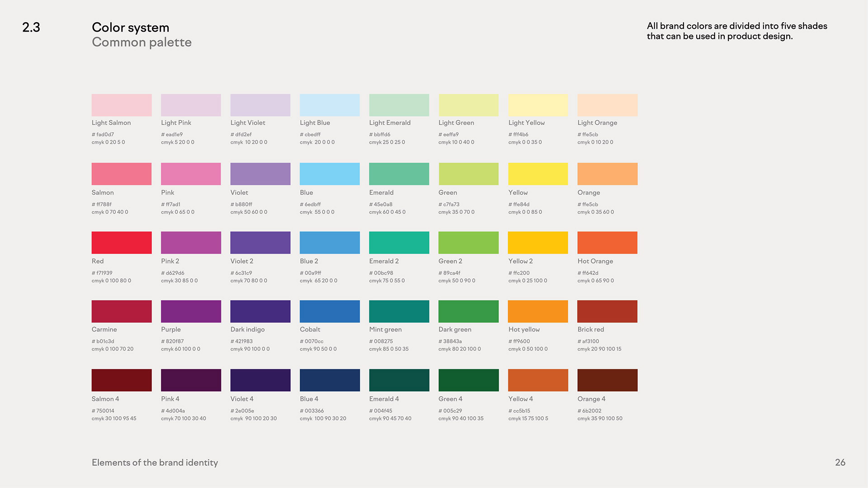Click the Violet 2 cmyk values
Screen dimensions: 868x488
click(249, 281)
